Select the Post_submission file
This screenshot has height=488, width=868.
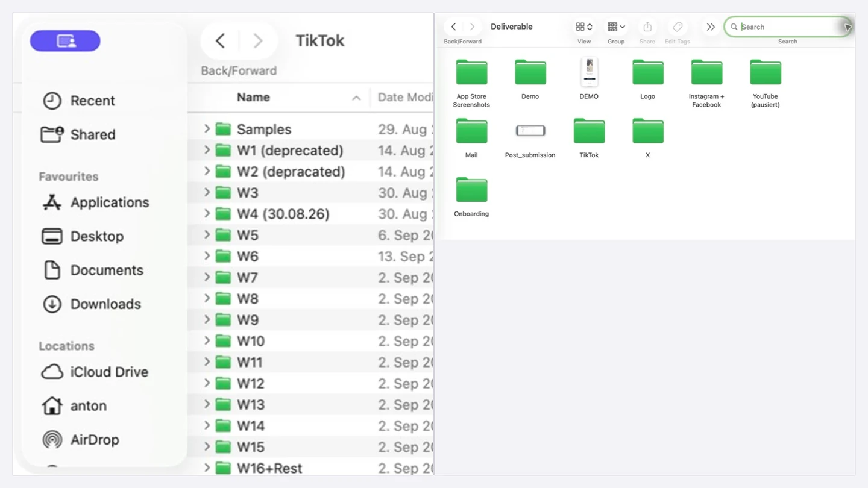pos(530,141)
